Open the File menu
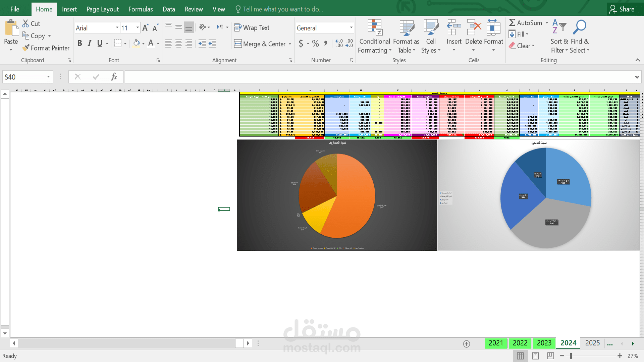Image resolution: width=644 pixels, height=362 pixels. [x=15, y=9]
